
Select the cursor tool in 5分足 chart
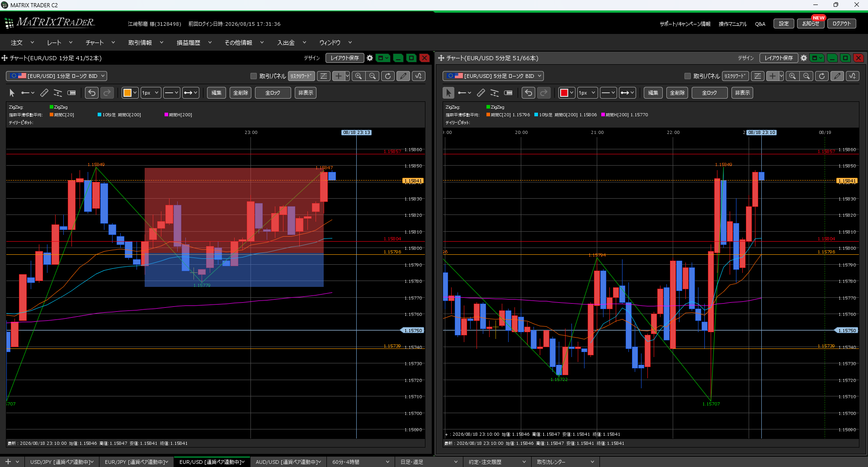click(x=448, y=93)
